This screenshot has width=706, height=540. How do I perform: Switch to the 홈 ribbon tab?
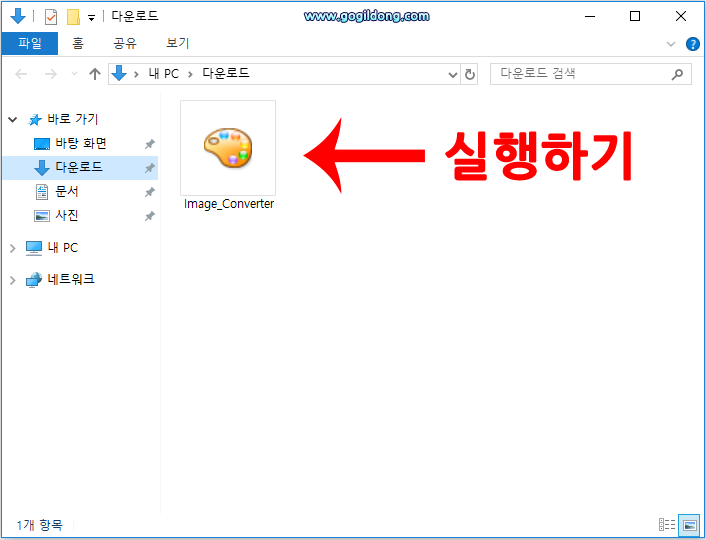pyautogui.click(x=78, y=43)
